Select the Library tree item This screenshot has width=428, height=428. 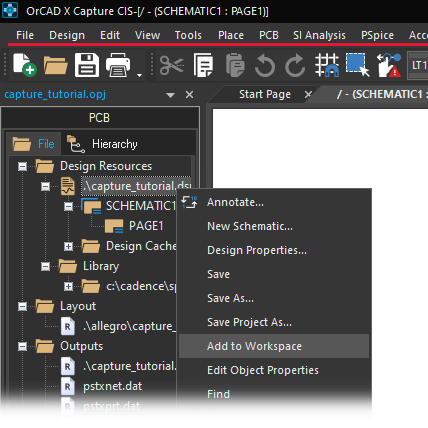101,266
